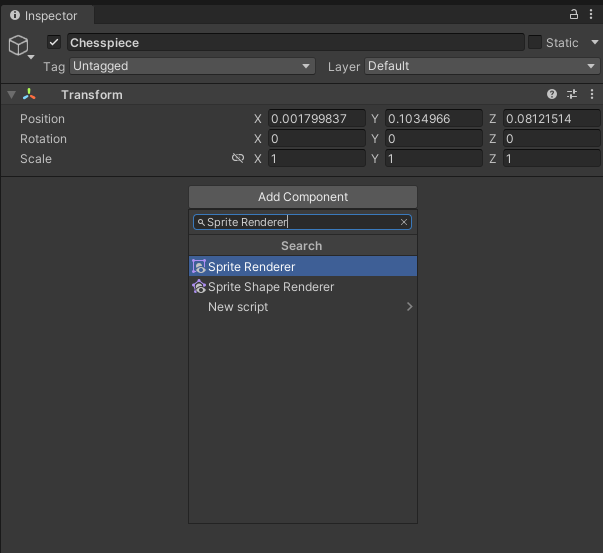Toggle constrained proportions link icon for Scale
Screen dimensions: 603x553
pos(238,158)
